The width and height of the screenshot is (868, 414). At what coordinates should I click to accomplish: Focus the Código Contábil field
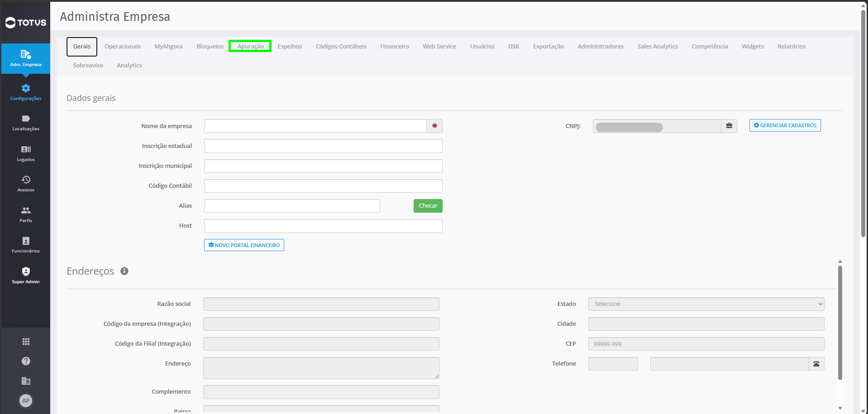323,186
